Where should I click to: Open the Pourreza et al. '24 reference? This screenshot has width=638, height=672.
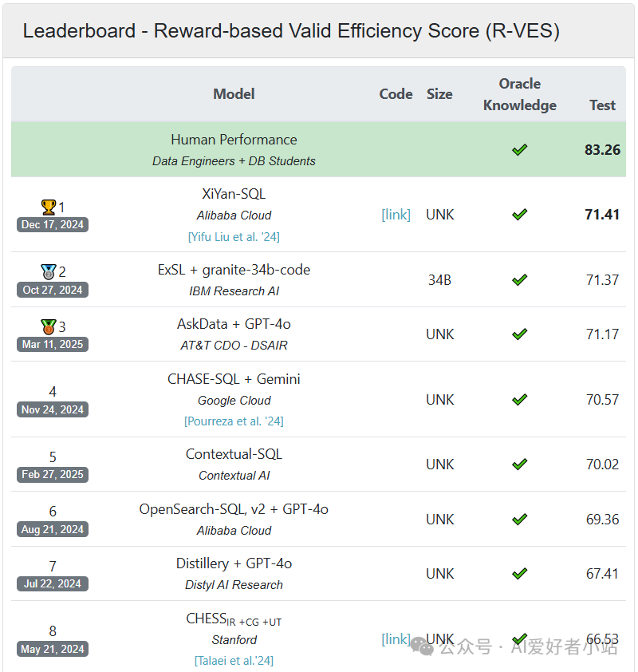(x=234, y=421)
